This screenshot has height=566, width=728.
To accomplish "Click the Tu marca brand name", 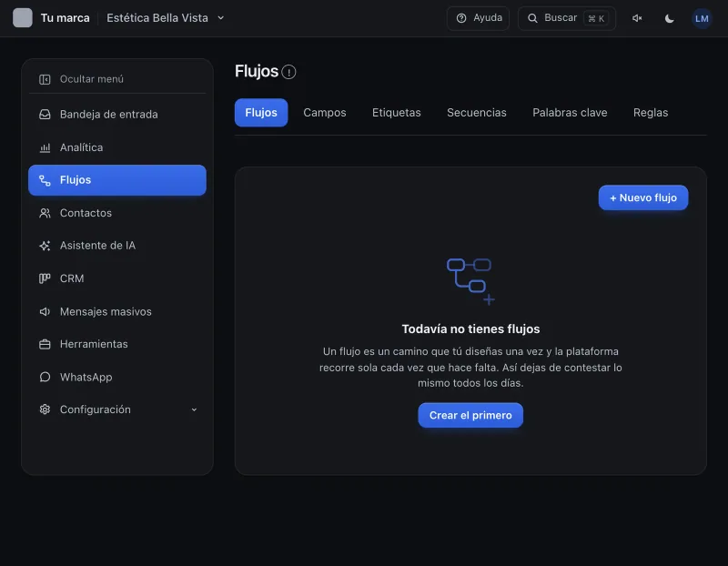I will pyautogui.click(x=65, y=18).
